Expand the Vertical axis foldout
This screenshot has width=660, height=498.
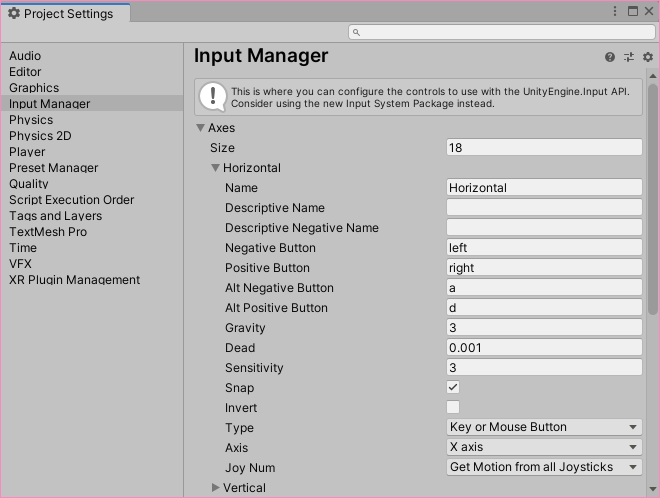click(216, 487)
